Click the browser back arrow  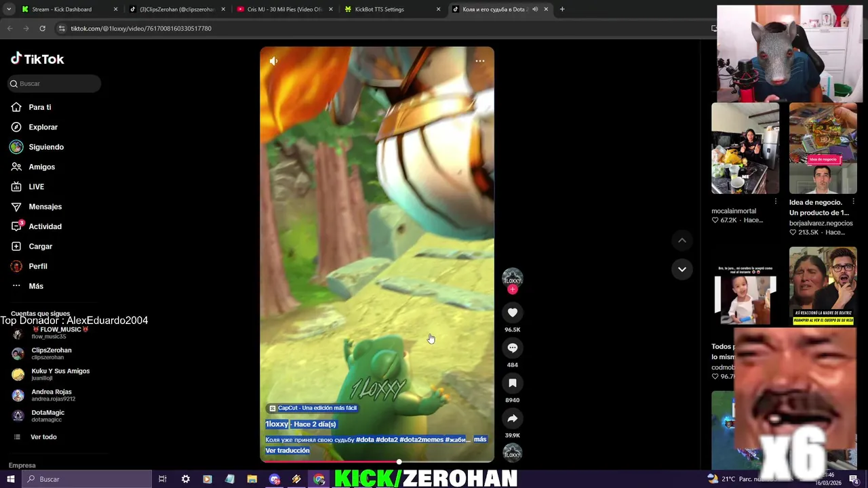pos(9,28)
